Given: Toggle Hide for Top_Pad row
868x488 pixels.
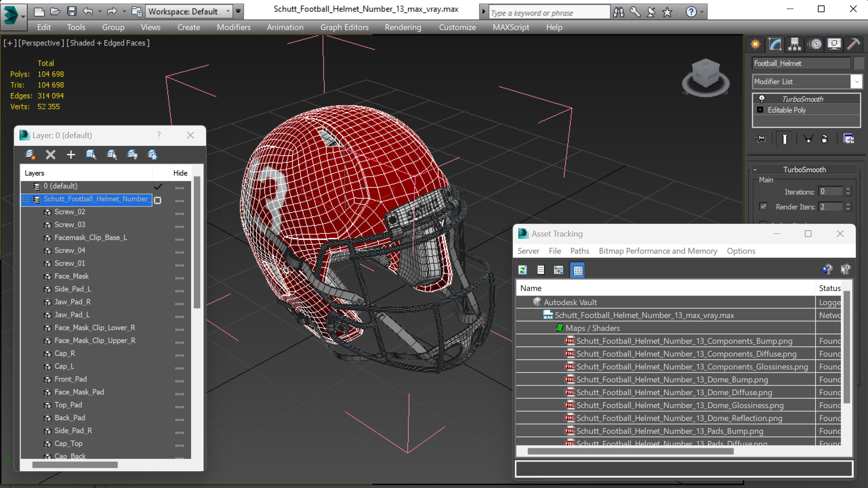Looking at the screenshot, I should click(180, 406).
